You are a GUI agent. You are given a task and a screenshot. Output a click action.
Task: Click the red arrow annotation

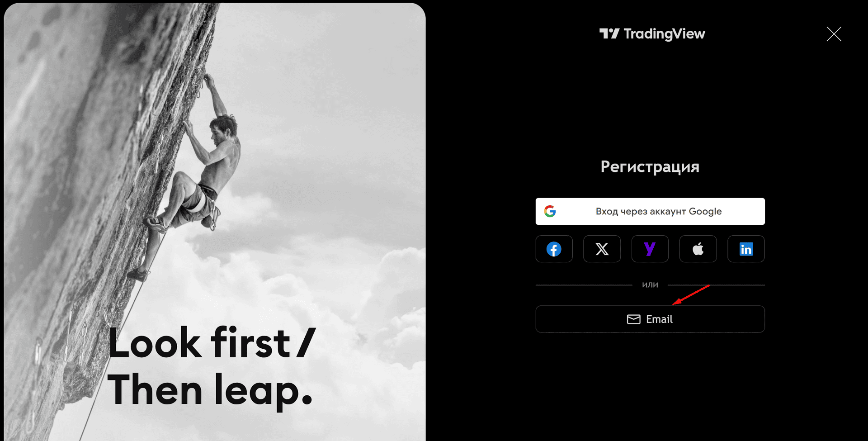click(691, 294)
